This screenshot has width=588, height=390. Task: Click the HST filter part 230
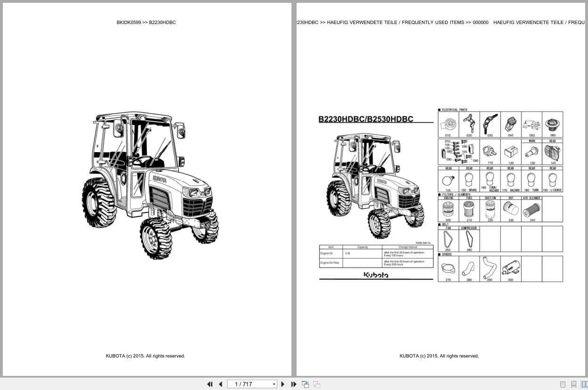coord(511,209)
